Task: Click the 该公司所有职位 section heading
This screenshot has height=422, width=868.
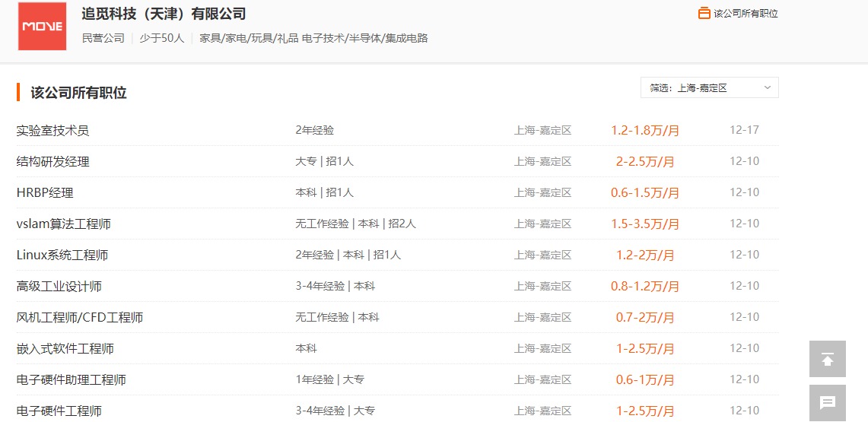Action: coord(78,92)
